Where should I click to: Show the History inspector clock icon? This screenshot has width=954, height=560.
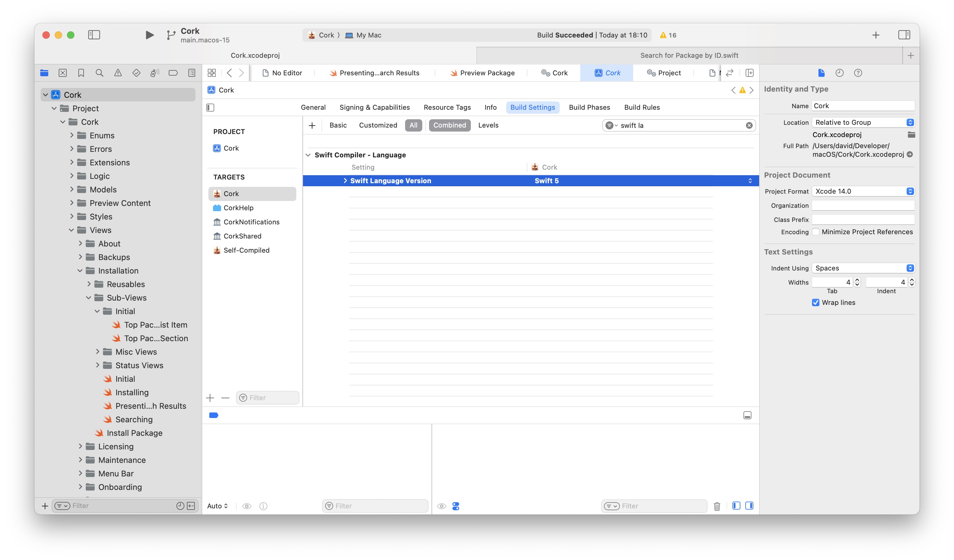tap(839, 73)
